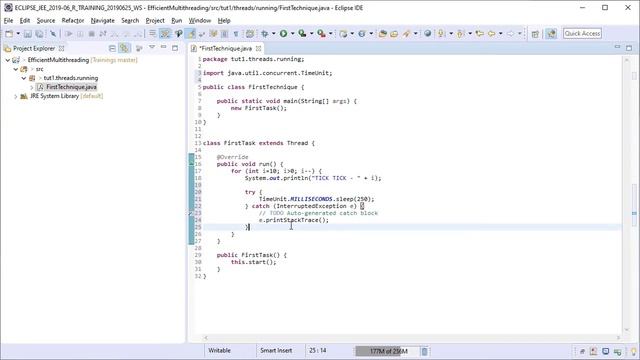Click the "e.printStackTrace();" code line

click(x=293, y=220)
